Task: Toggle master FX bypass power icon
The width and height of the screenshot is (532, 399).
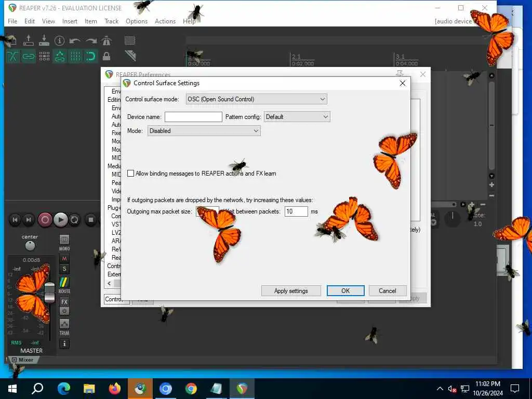Action: coord(64,311)
